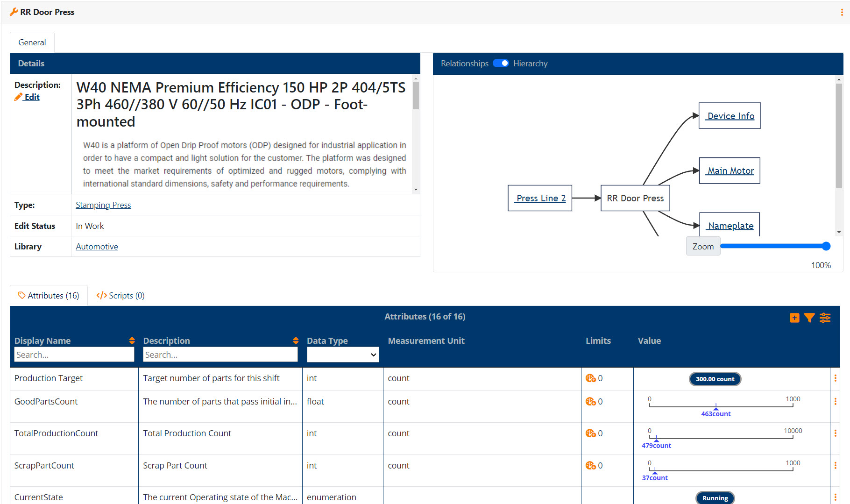Open the Data Type filter dropdown

[342, 355]
